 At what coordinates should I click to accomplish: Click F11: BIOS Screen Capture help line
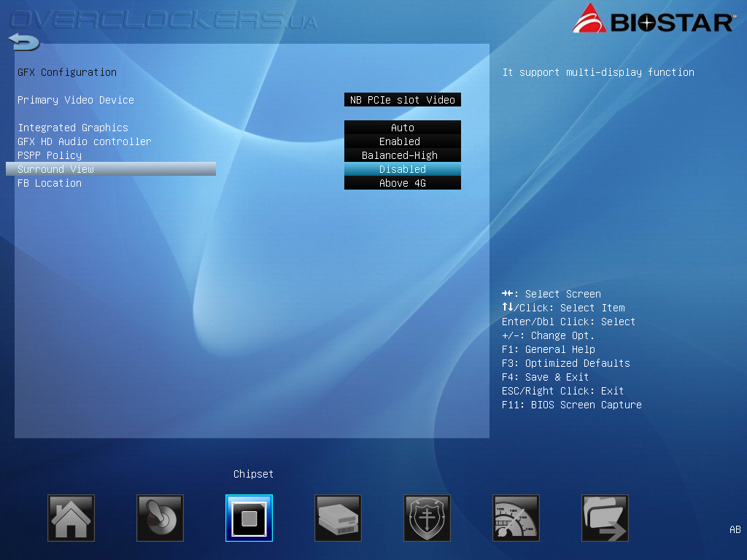(x=572, y=405)
